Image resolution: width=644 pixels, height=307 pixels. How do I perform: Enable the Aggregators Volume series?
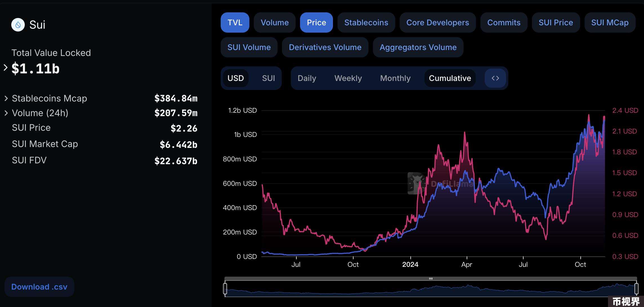418,47
